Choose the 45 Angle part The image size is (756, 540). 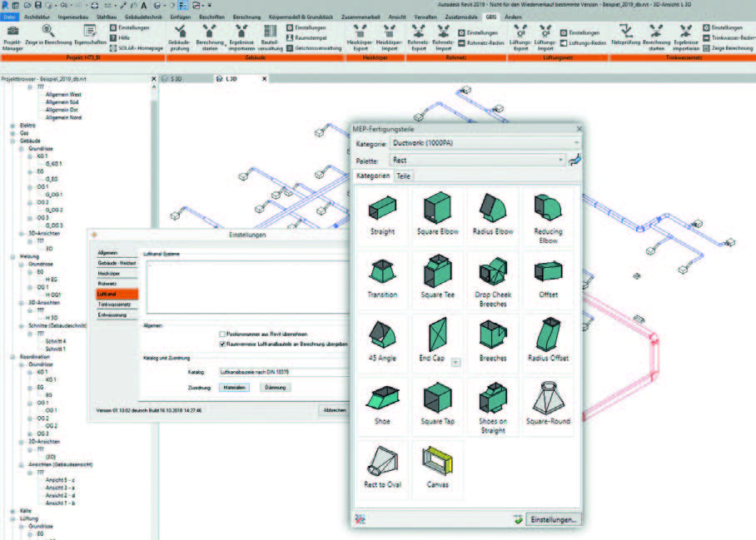coord(382,342)
